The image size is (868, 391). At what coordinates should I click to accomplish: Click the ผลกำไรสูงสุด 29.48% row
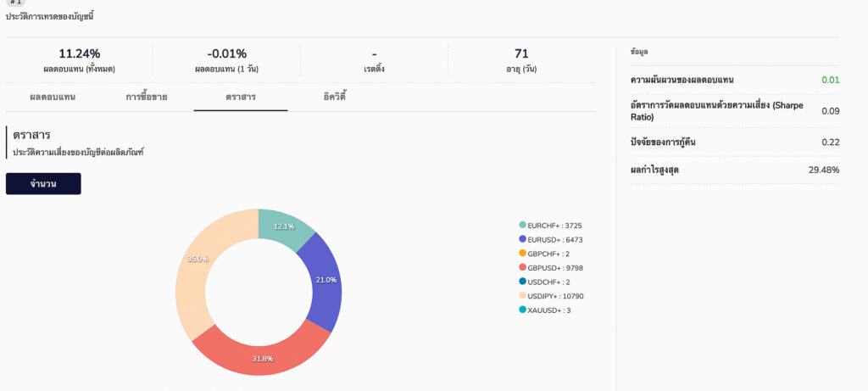point(729,170)
